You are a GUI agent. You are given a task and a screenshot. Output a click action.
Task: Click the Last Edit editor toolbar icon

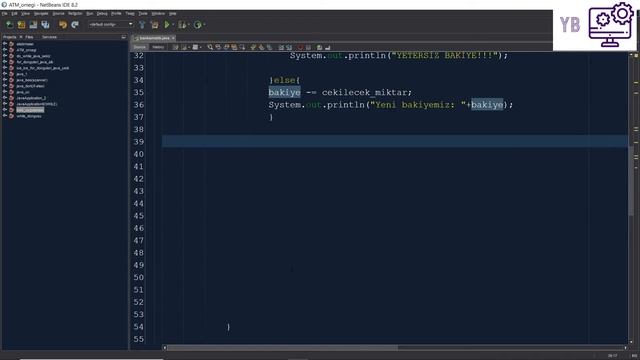(x=176, y=47)
